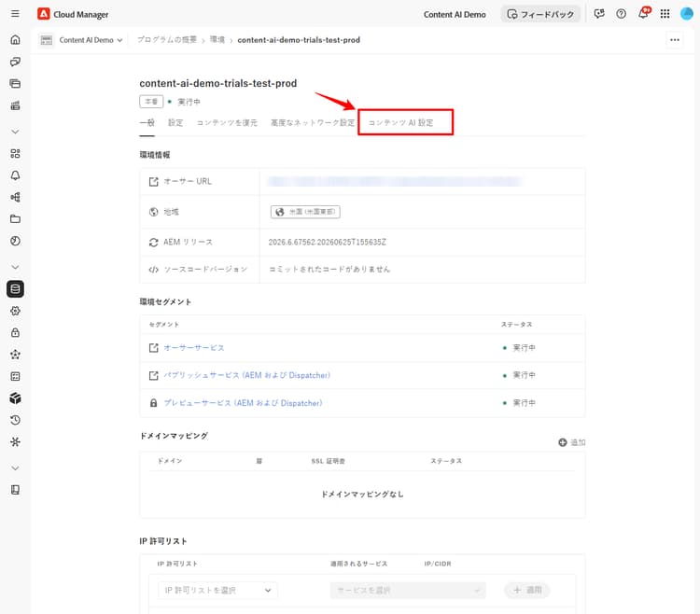
Task: Open the star network sidebar icon
Action: point(15,355)
